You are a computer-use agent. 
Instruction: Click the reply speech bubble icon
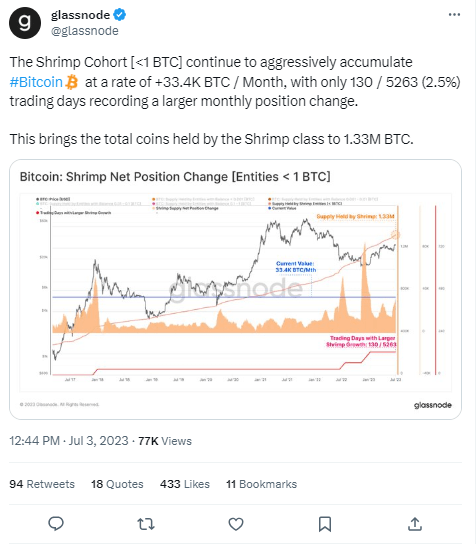pos(56,524)
